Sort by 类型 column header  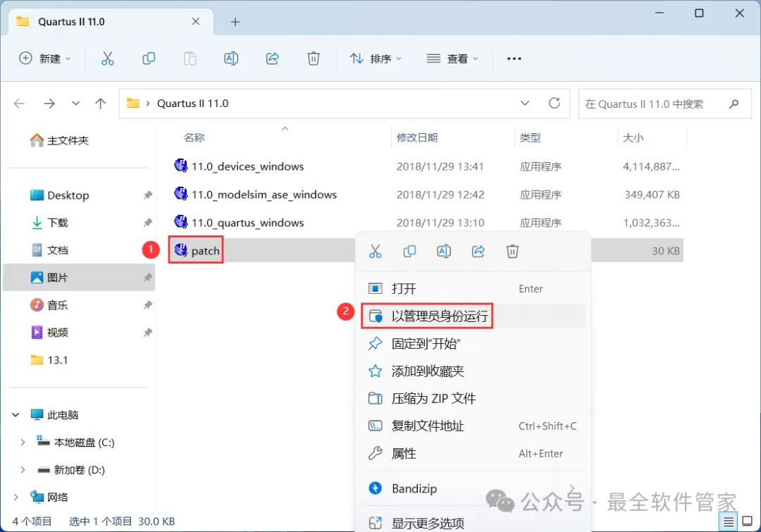click(530, 138)
